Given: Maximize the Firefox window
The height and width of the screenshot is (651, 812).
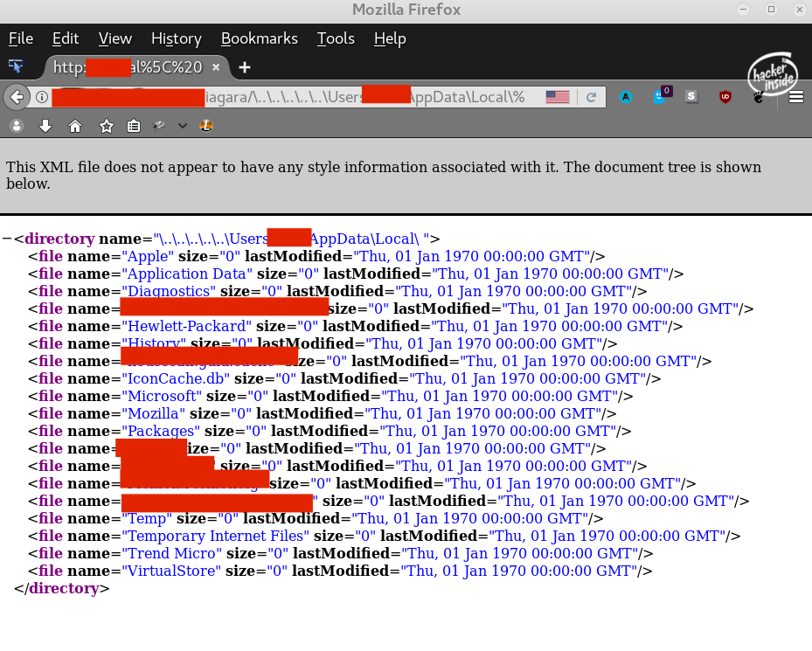Looking at the screenshot, I should click(771, 10).
